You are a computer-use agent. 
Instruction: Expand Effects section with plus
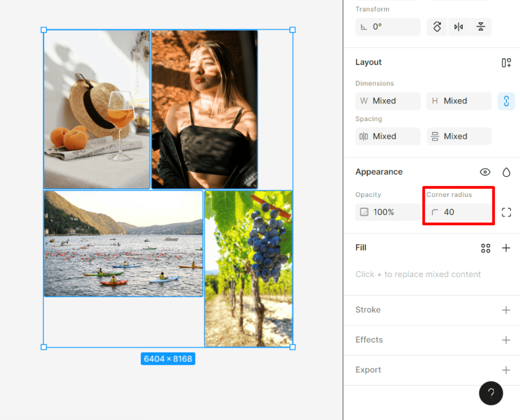pyautogui.click(x=506, y=340)
